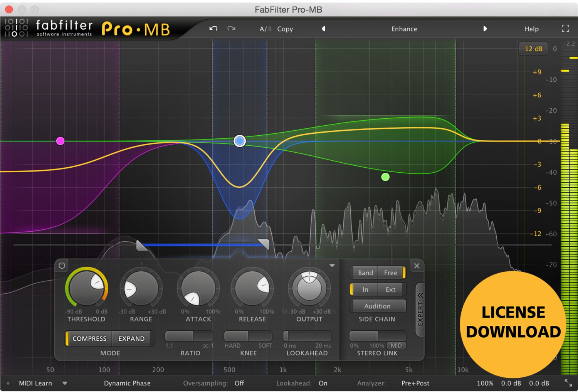Viewport: 578px width, 392px height.
Task: Click the Redo arrow icon
Action: (x=231, y=29)
